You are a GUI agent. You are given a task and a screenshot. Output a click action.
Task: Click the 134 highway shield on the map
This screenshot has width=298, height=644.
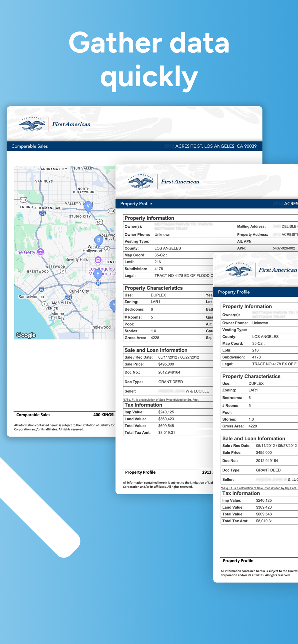coord(111,211)
